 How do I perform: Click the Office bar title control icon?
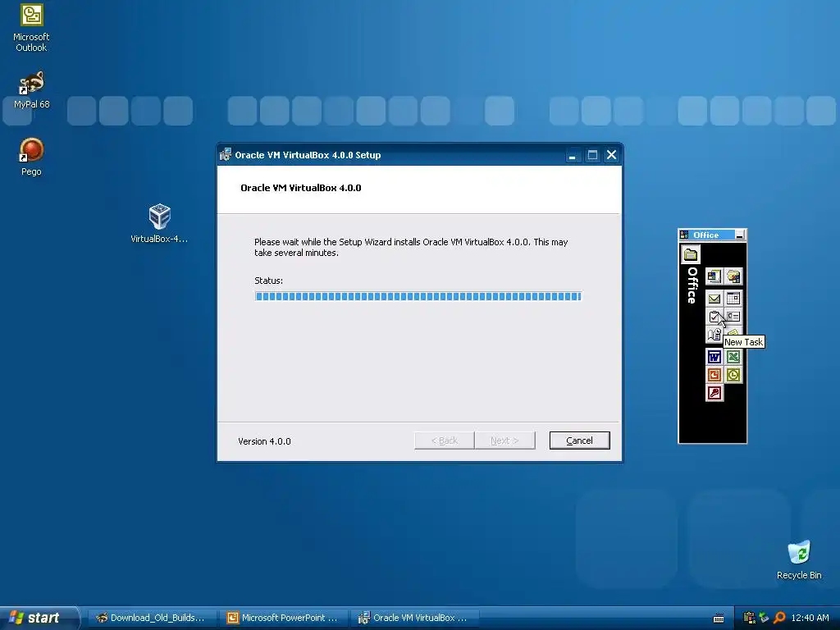coord(684,235)
